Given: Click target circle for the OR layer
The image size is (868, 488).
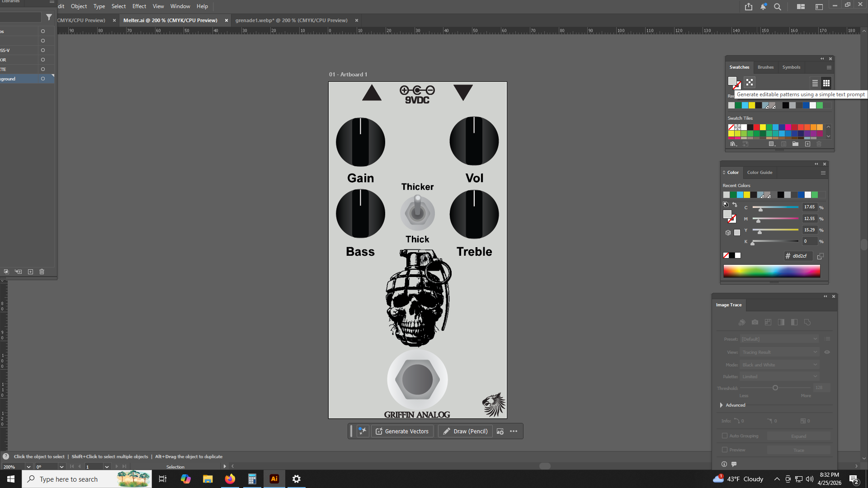Looking at the screenshot, I should pos(43,60).
